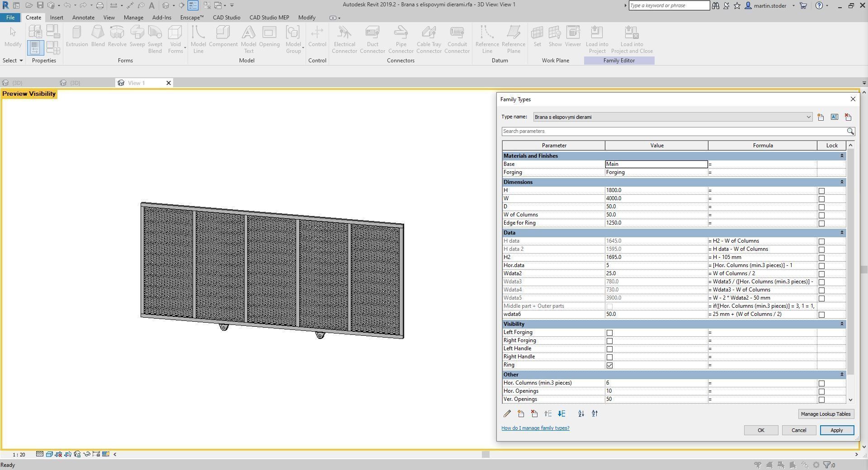Screen dimensions: 868x470
Task: Click the Control tool
Action: (317, 37)
